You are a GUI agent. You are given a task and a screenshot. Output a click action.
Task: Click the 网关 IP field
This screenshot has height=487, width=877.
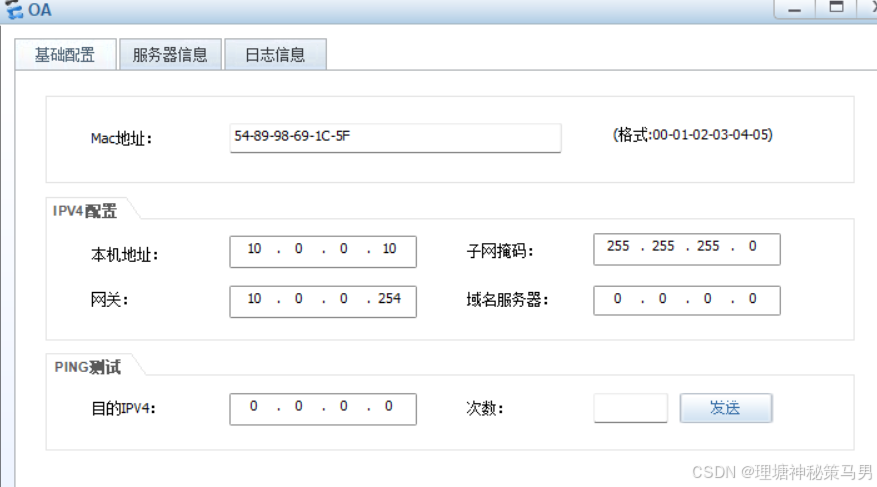click(323, 301)
